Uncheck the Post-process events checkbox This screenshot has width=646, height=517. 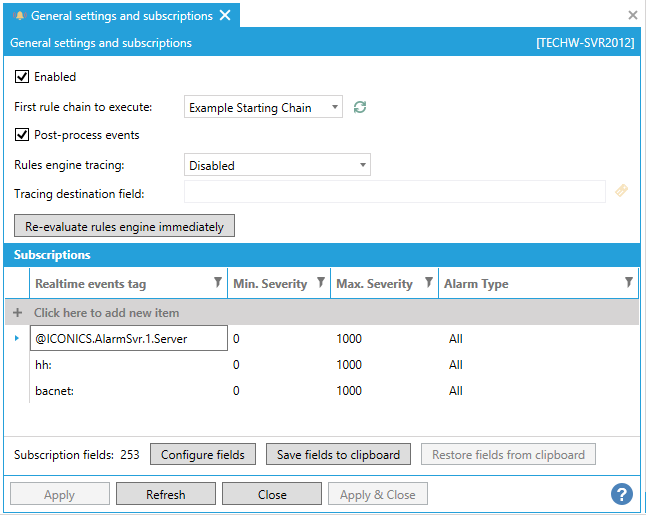22,135
